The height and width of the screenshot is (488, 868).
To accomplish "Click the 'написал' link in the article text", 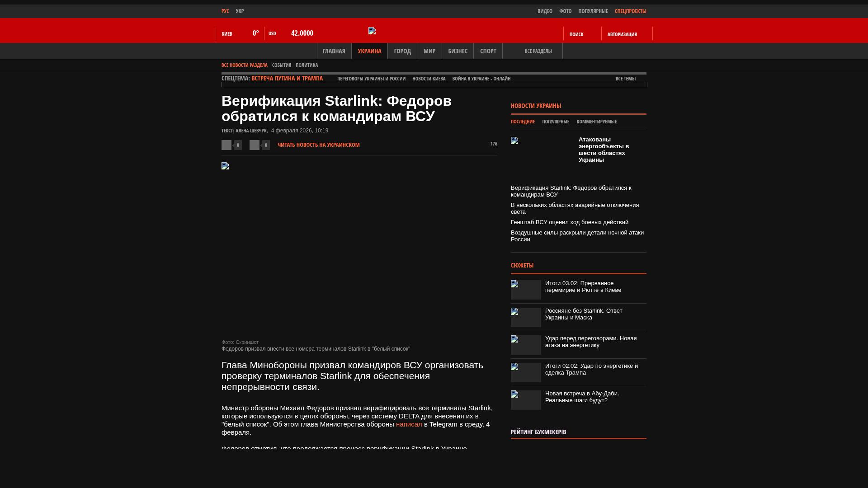I will click(409, 424).
